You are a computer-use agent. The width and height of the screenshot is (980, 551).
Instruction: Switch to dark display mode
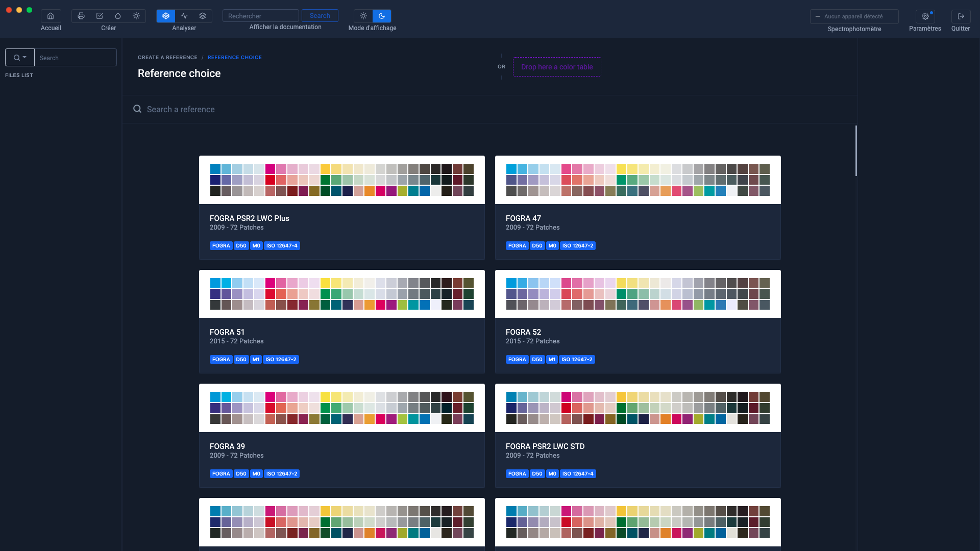[x=382, y=16]
